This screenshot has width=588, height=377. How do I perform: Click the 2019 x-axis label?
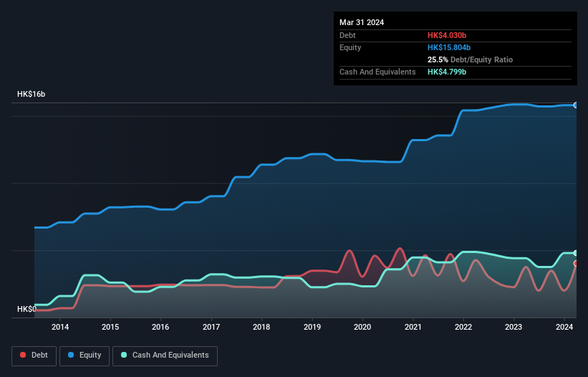(312, 327)
